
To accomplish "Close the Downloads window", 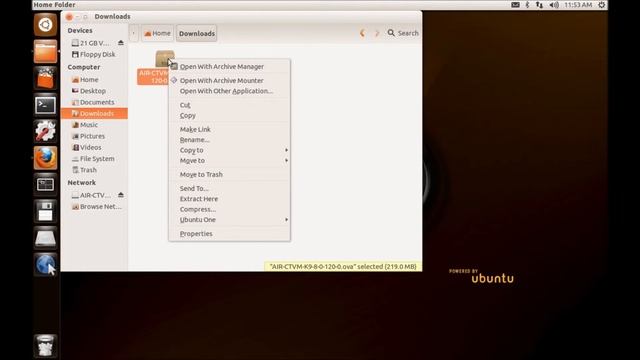I will (69, 17).
